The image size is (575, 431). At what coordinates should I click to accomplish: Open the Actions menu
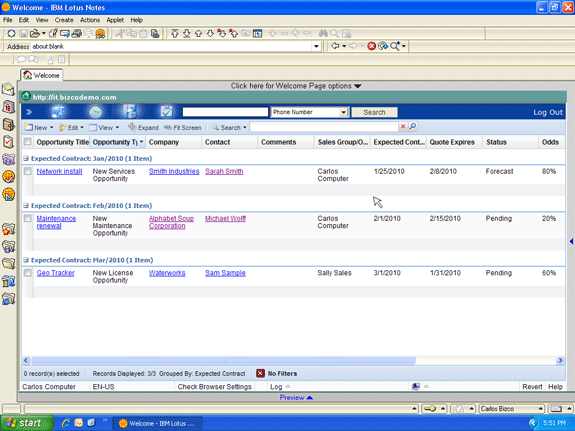(90, 20)
